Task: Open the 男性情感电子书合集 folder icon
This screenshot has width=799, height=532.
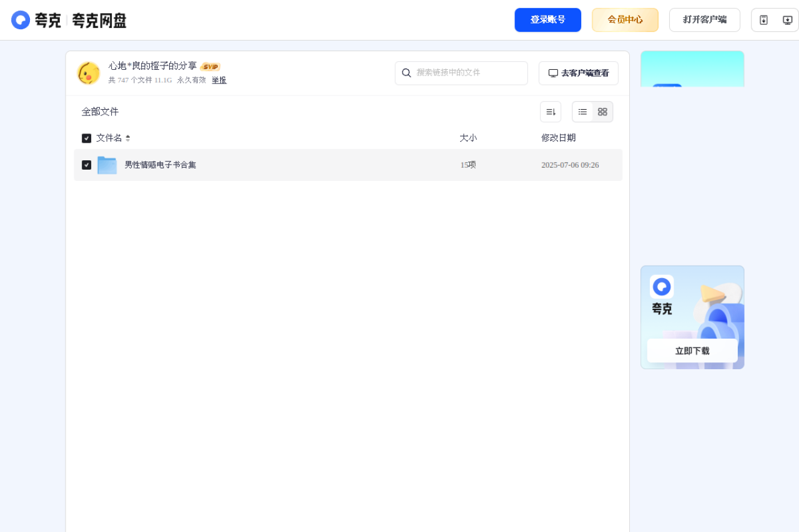Action: 107,165
